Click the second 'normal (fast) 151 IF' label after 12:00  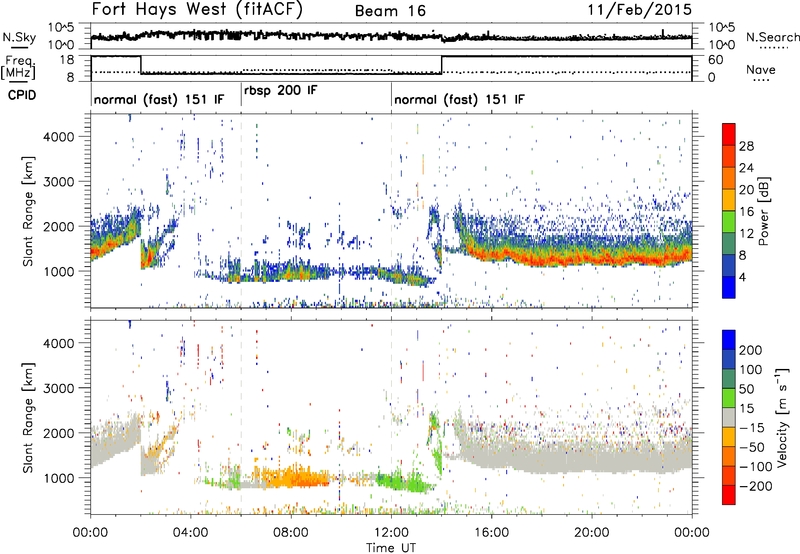pos(459,99)
